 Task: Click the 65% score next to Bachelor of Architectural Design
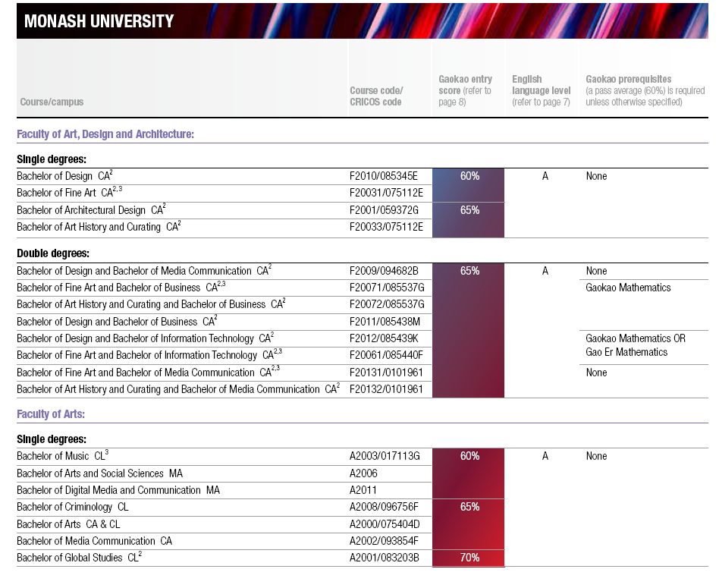tap(469, 210)
